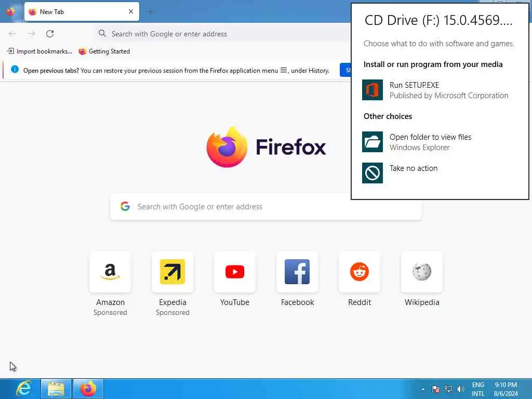Click the Firefox menu icon in the title bar
The height and width of the screenshot is (399, 532).
pyautogui.click(x=10, y=11)
